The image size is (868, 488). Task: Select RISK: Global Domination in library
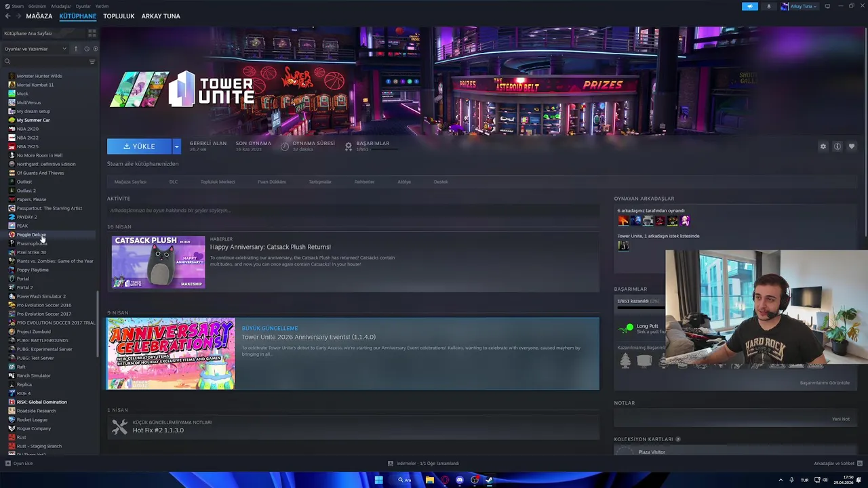pyautogui.click(x=41, y=402)
